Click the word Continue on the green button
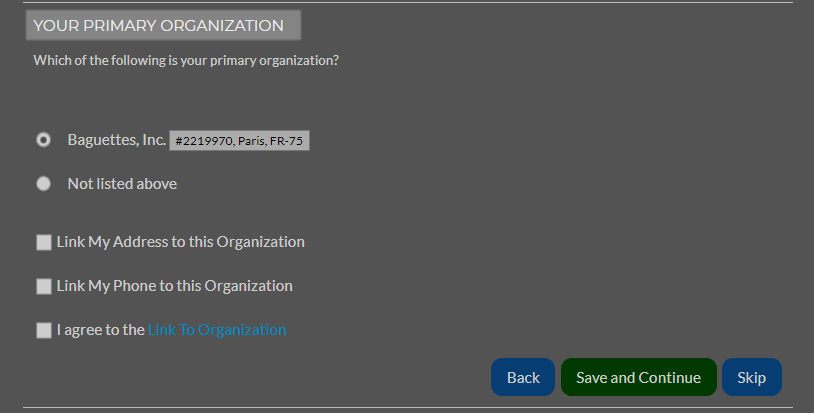Image resolution: width=814 pixels, height=413 pixels. click(670, 378)
